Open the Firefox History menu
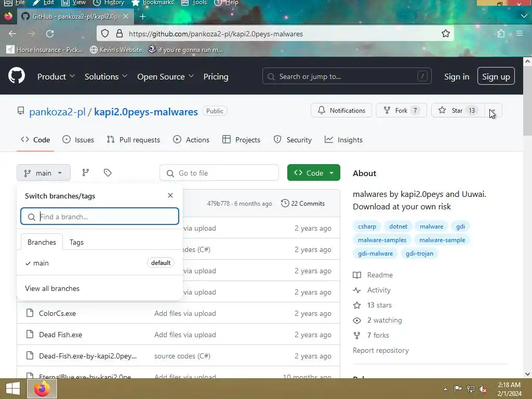The width and height of the screenshot is (532, 399). click(109, 3)
